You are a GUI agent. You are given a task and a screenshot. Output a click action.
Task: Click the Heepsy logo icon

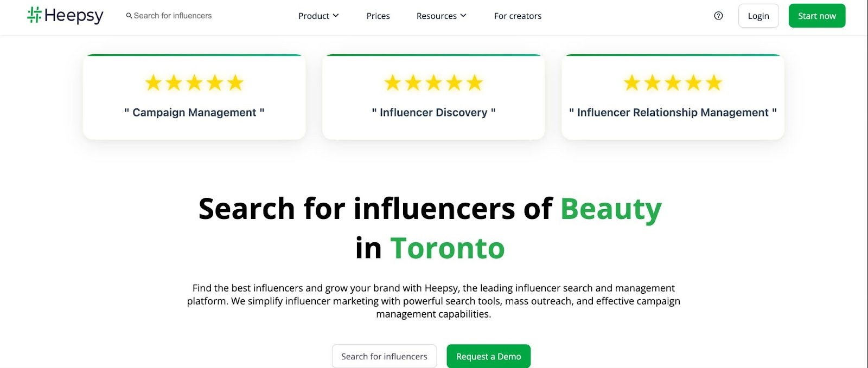(34, 15)
